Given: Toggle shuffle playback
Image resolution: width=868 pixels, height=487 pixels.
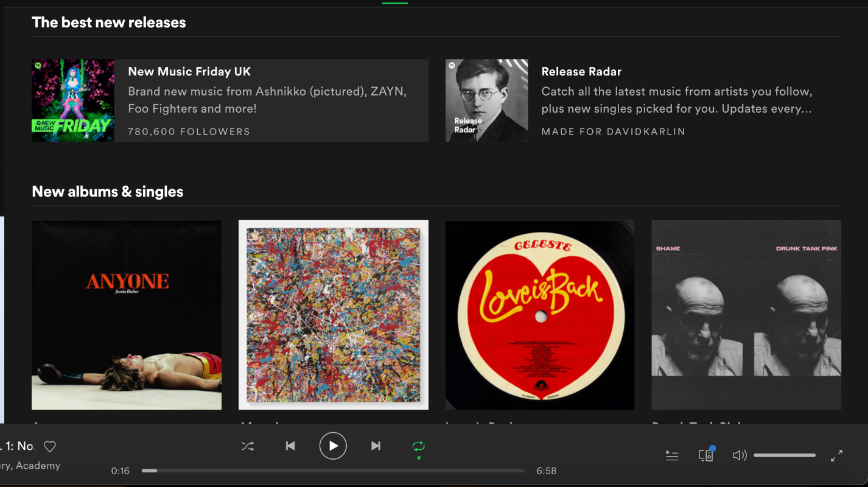Looking at the screenshot, I should point(248,446).
